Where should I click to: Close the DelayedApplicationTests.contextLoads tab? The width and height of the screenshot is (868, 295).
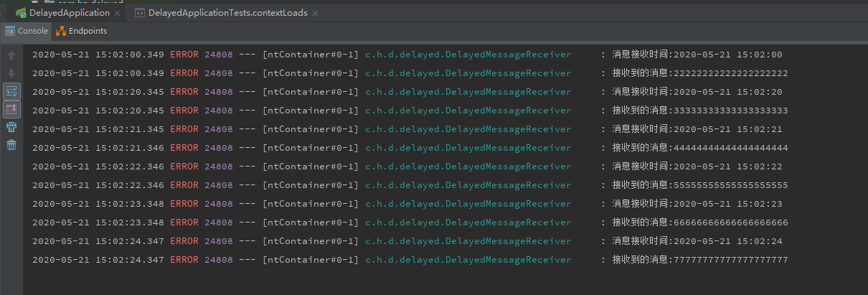pyautogui.click(x=315, y=13)
